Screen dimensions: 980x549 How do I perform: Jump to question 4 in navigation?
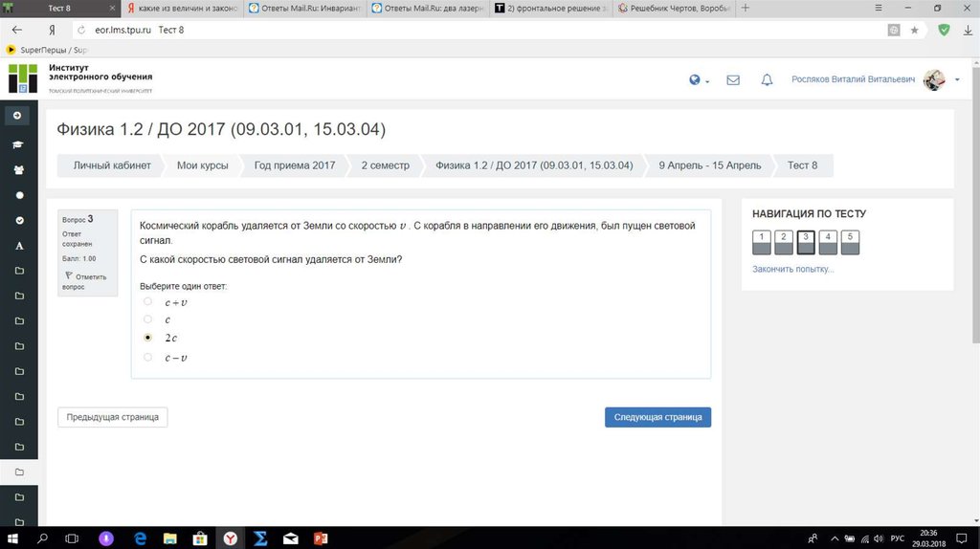pos(828,242)
